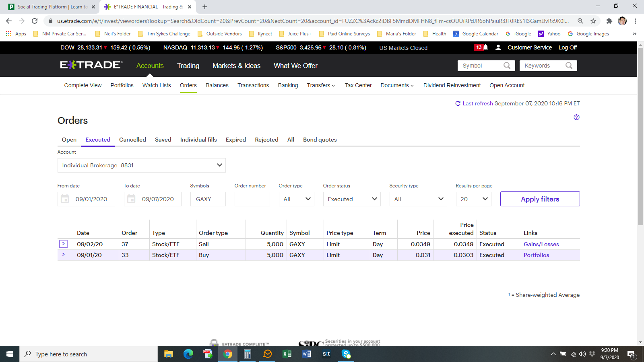The width and height of the screenshot is (644, 362).
Task: Open the Individual Brokerage account dropdown
Action: tap(141, 165)
